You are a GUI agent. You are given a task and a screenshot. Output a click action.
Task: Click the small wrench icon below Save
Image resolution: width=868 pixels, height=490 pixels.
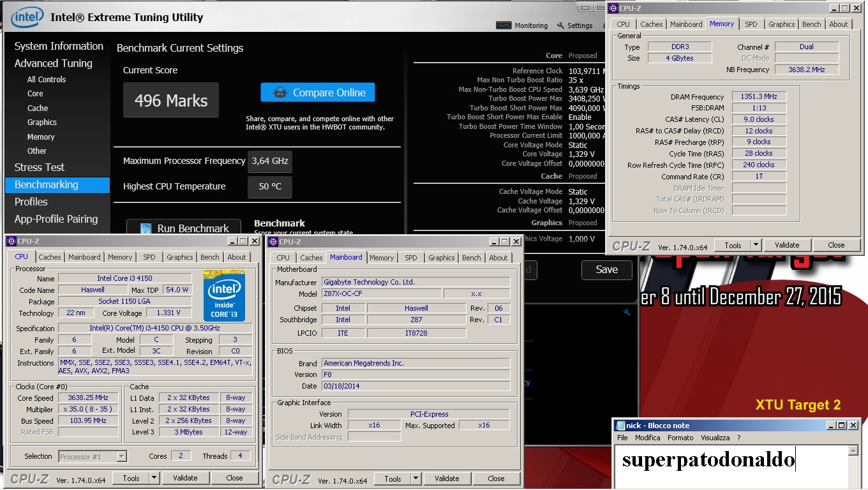[627, 313]
